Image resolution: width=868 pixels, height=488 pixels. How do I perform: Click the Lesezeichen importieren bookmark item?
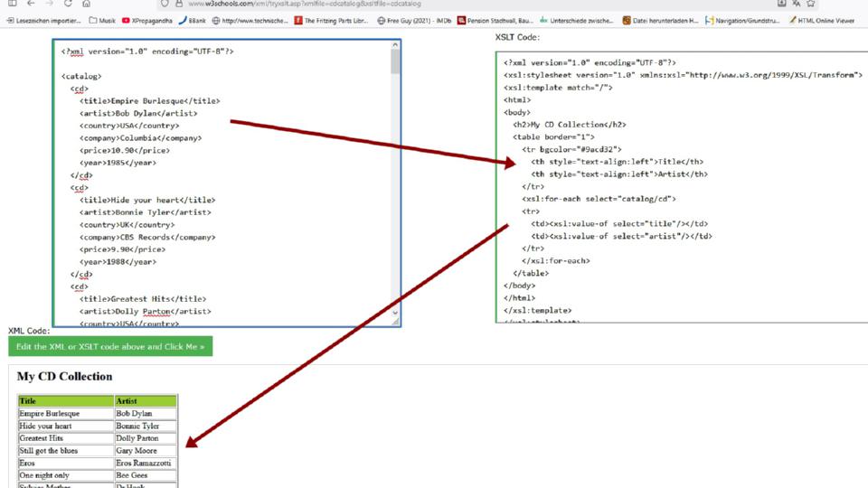tap(42, 20)
